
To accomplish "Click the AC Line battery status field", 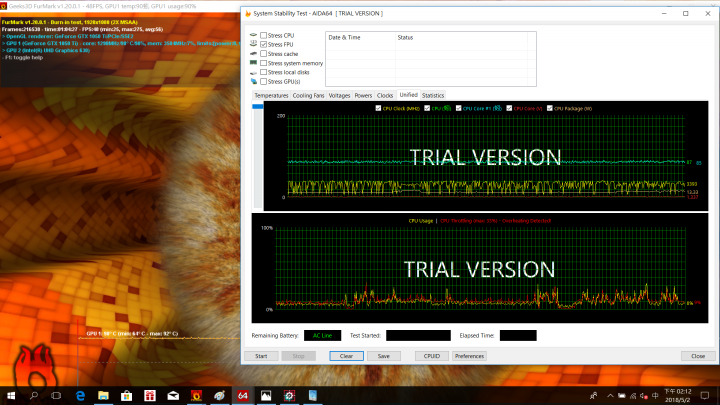I will tap(322, 336).
